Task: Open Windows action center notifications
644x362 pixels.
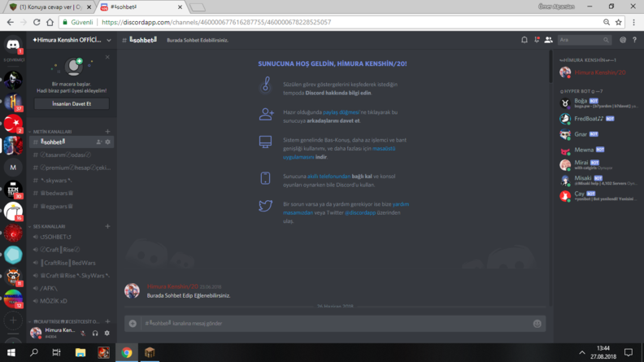Action: pyautogui.click(x=629, y=352)
